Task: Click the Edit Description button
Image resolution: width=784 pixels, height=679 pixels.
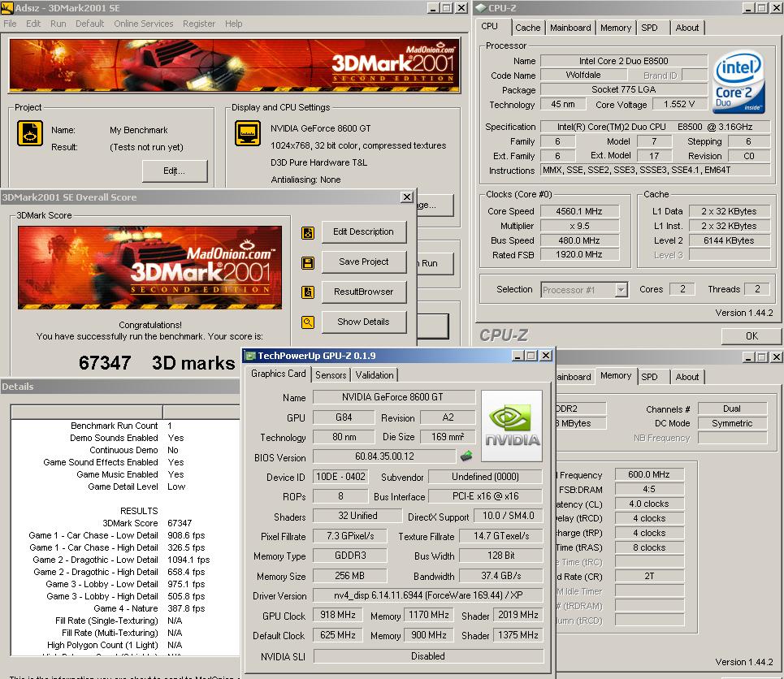Action: (363, 232)
